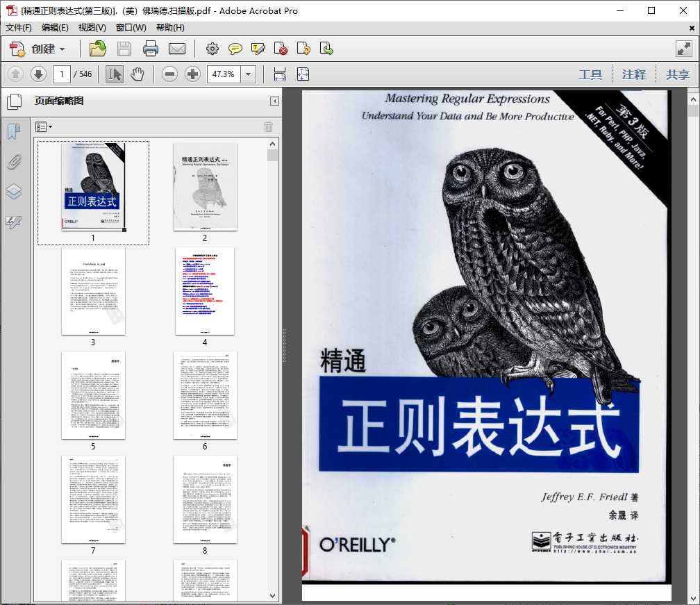700x605 pixels.
Task: Open the 共享 (Share) pane
Action: [x=678, y=74]
